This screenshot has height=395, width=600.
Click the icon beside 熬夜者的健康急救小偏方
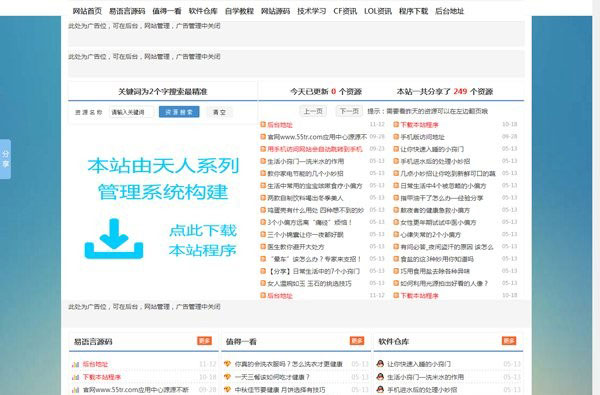[396, 210]
